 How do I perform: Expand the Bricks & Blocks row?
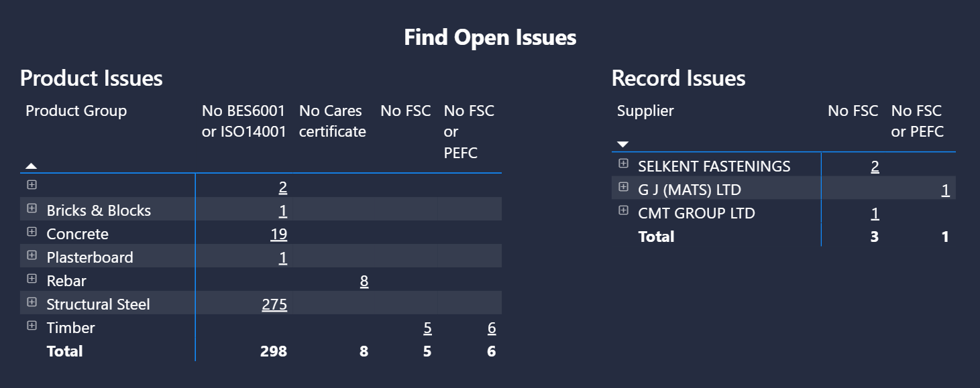pyautogui.click(x=32, y=208)
